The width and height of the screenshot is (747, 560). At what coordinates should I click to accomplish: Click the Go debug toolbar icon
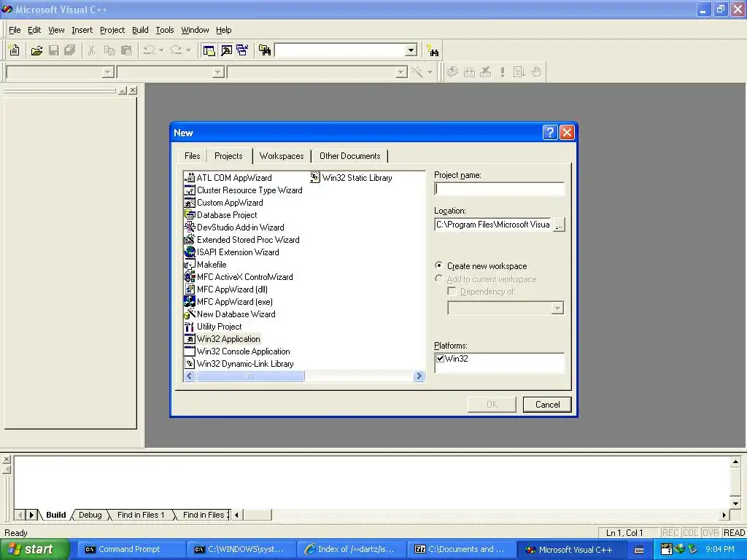(x=519, y=72)
